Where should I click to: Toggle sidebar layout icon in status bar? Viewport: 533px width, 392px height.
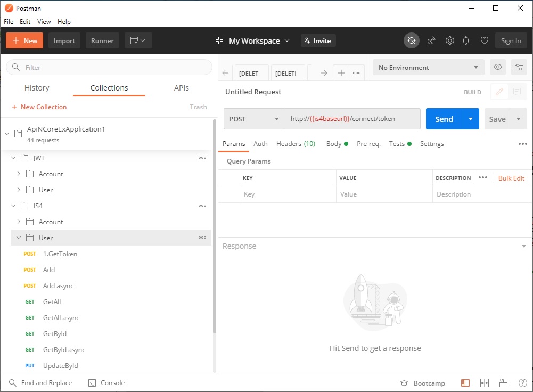465,383
